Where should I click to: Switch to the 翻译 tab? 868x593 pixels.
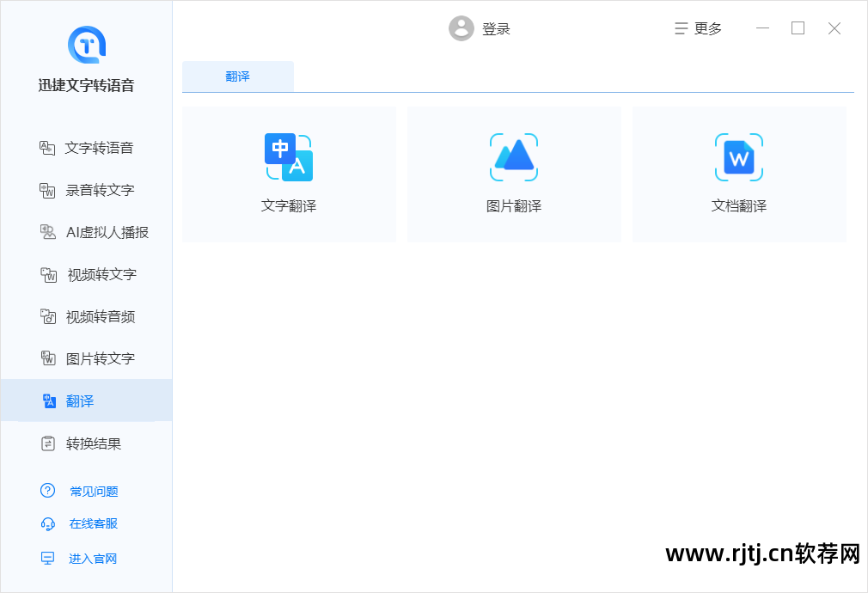237,76
